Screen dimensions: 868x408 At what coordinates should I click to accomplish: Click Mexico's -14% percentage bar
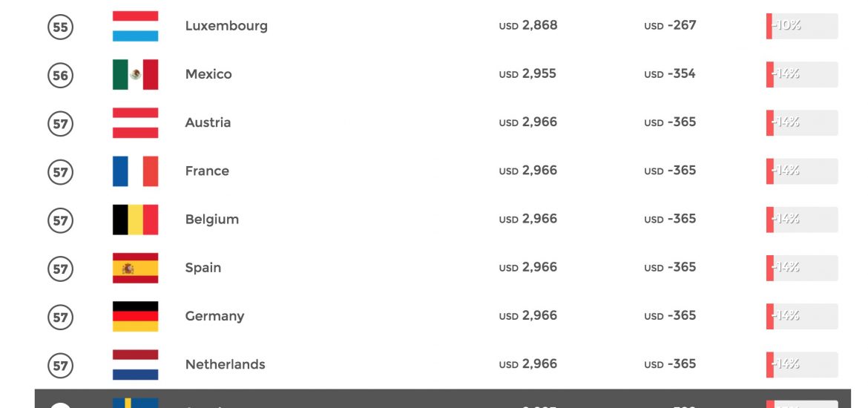pyautogui.click(x=801, y=74)
